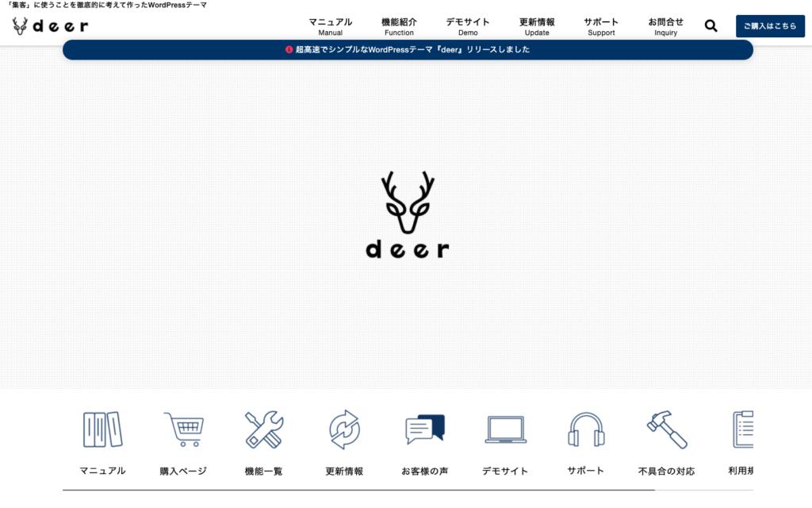Select サポート Support in the top navigation

coord(601,26)
